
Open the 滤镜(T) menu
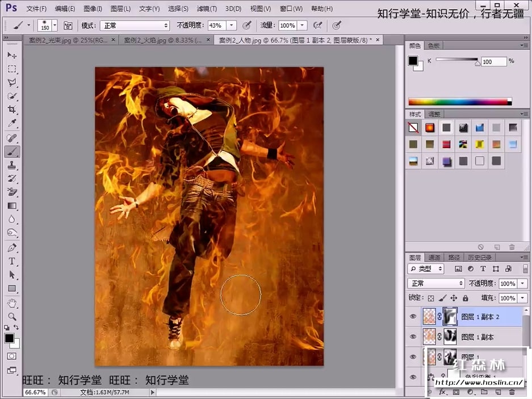click(207, 9)
